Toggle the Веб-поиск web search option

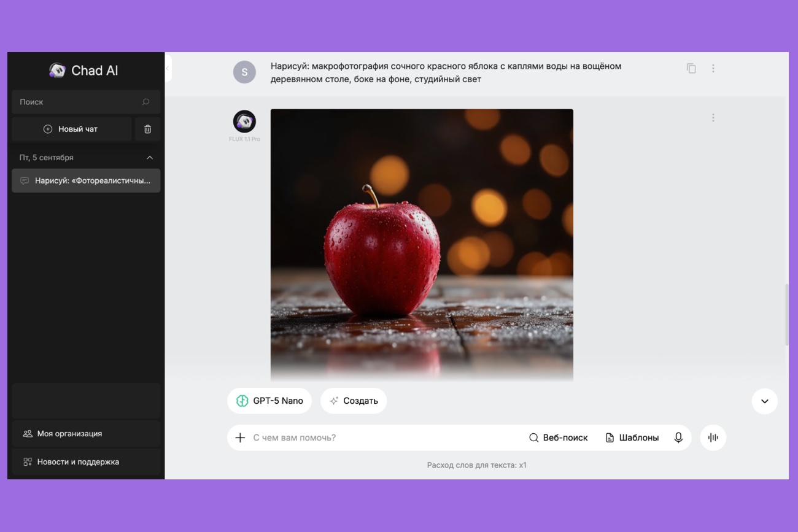558,438
